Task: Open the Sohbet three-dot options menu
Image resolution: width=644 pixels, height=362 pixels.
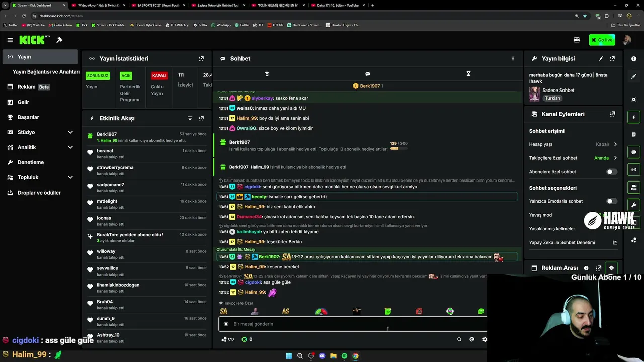Action: tap(513, 58)
